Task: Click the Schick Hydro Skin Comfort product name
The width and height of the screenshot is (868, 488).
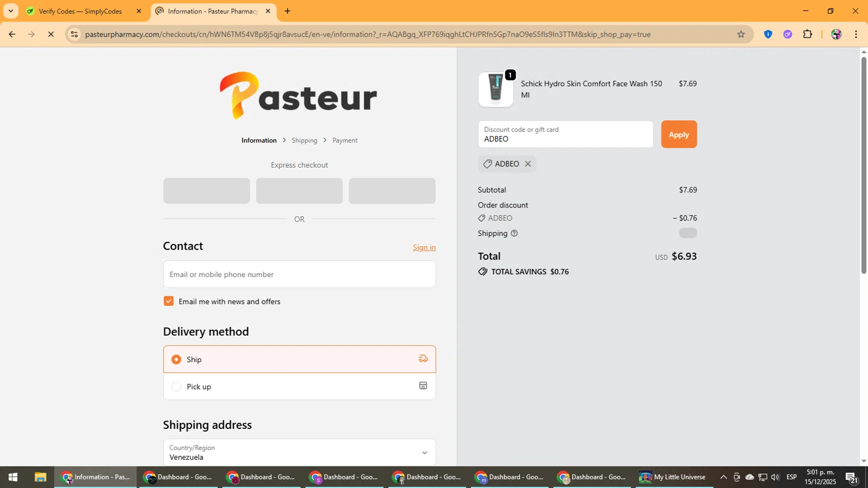Action: pyautogui.click(x=591, y=89)
